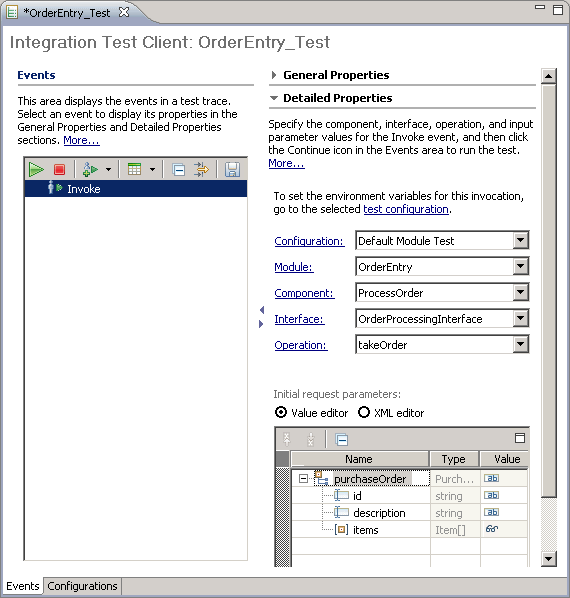
Task: Select the OrderEntry_Test editor tab
Action: coord(67,13)
